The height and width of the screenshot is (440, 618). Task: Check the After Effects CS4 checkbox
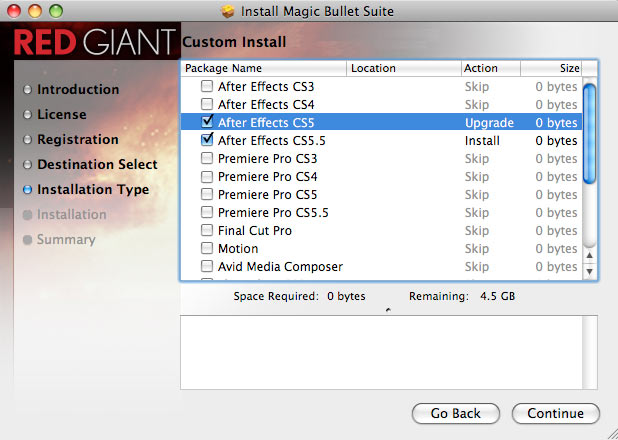click(x=207, y=104)
